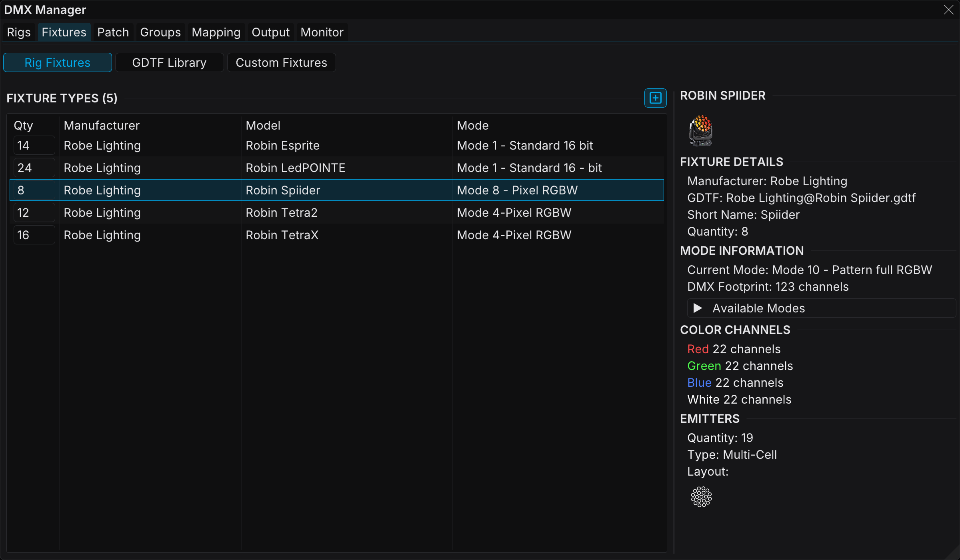
Task: Click 'Type: Multi-Cell' emitter text
Action: tap(732, 454)
